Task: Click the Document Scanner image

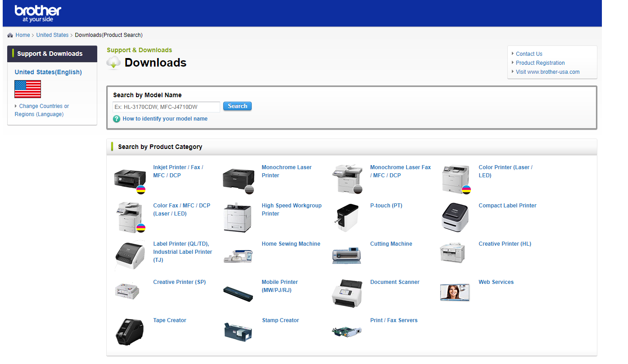Action: 347,294
